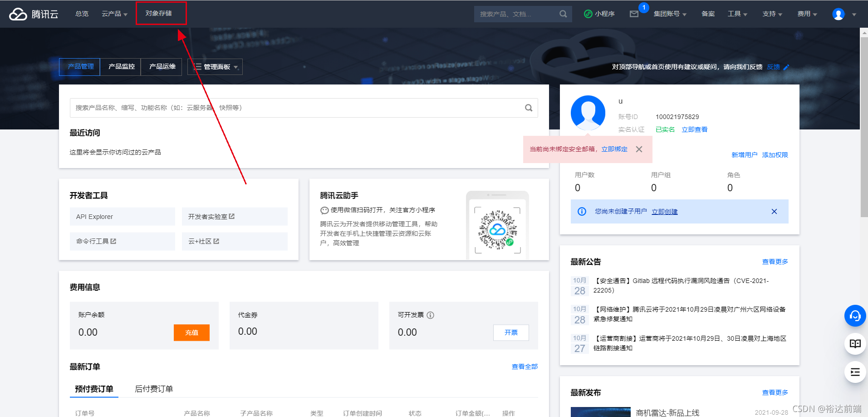Expand the 工具 dropdown

[737, 14]
